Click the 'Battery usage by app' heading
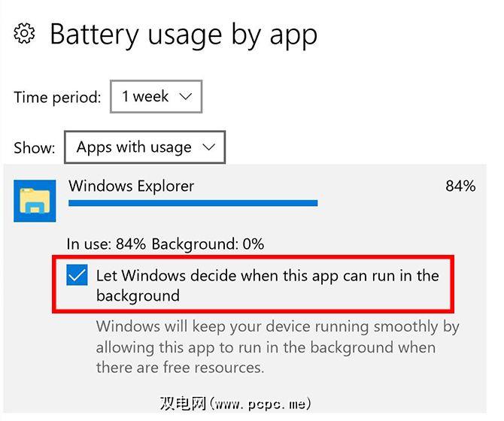 (x=184, y=35)
